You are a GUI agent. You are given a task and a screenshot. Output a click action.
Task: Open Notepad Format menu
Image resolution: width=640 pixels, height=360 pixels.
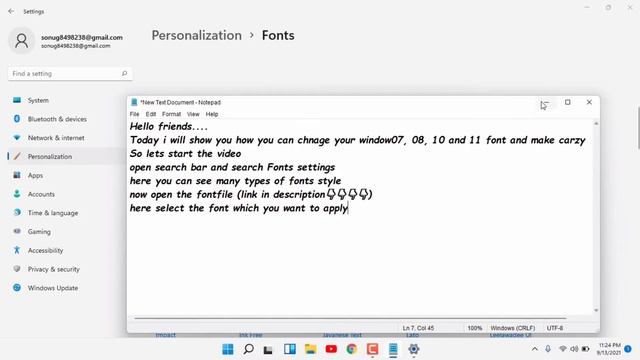171,114
